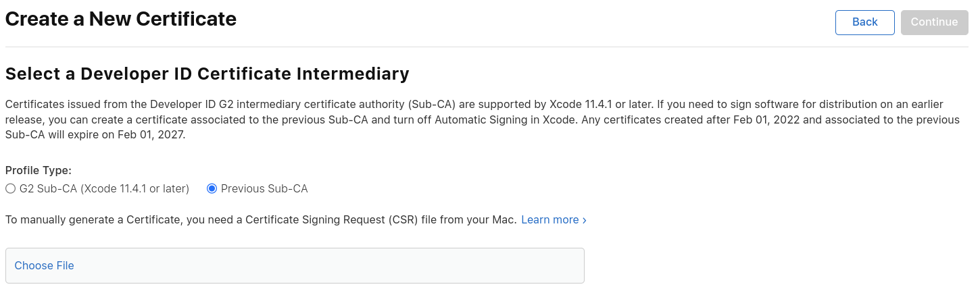
Task: Click the 'Previous Sub-CA' option label text
Action: click(264, 189)
